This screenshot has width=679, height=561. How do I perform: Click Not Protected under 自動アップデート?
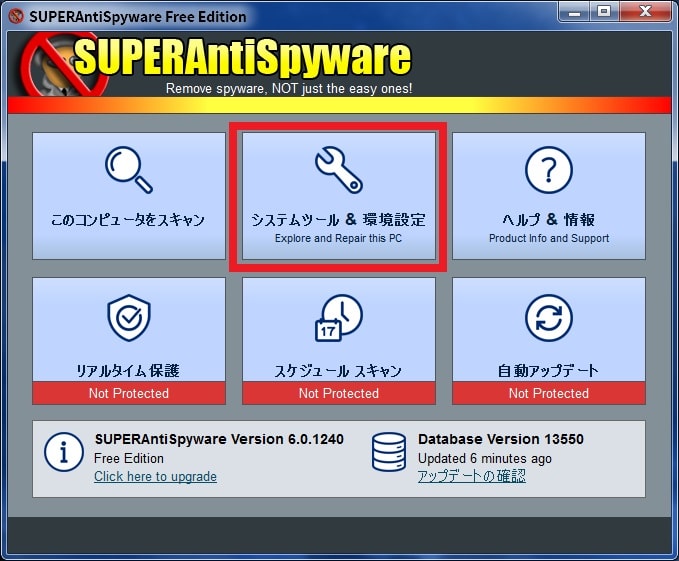coord(549,393)
